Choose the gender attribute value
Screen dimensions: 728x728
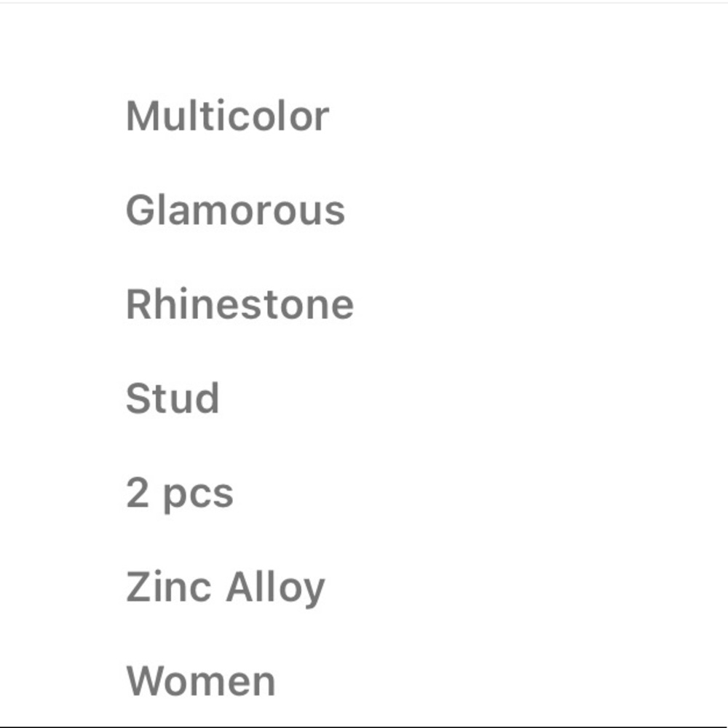[x=201, y=681]
